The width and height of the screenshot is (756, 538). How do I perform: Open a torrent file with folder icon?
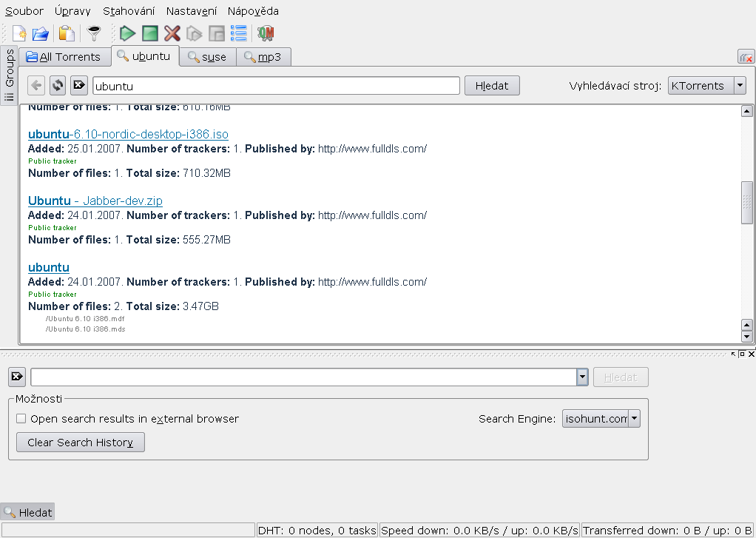[x=41, y=33]
